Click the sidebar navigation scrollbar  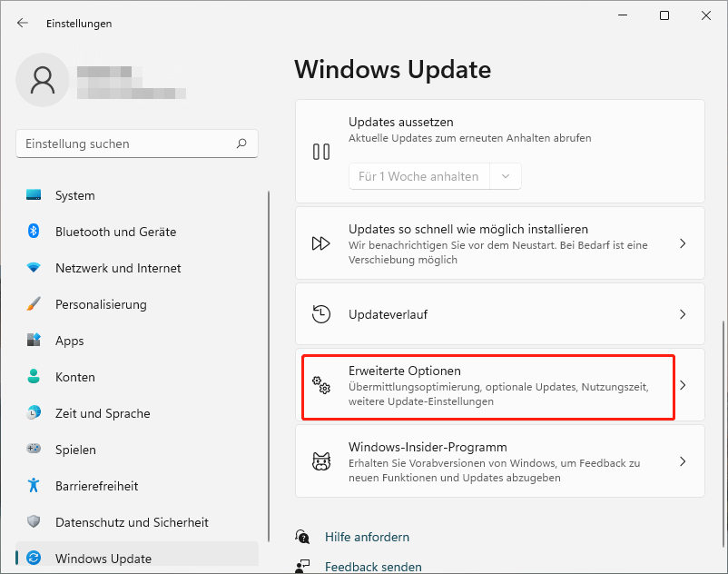point(269,366)
